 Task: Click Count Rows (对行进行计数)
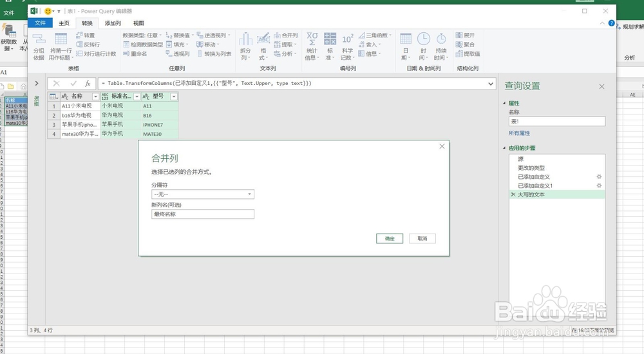(96, 54)
